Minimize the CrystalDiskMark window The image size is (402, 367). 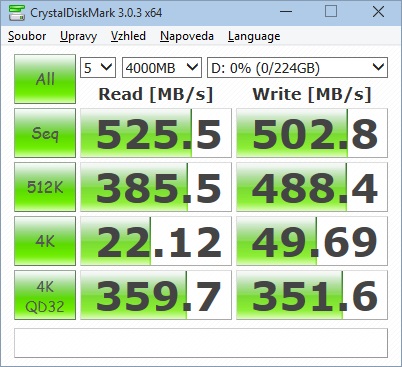(x=286, y=12)
